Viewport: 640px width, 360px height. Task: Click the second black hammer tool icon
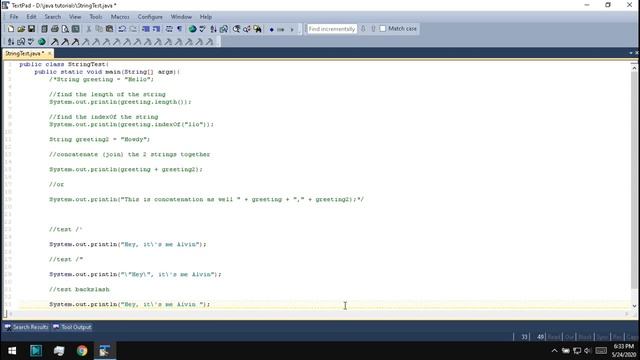[65, 42]
